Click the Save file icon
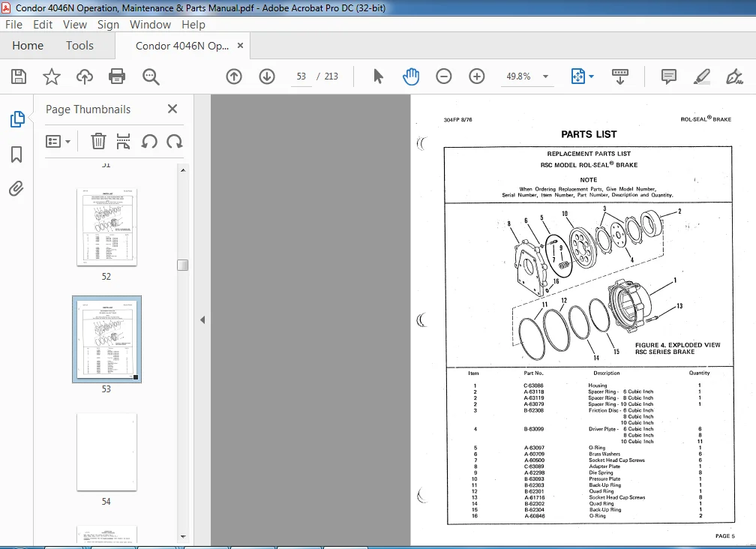756x549 pixels. pyautogui.click(x=19, y=76)
